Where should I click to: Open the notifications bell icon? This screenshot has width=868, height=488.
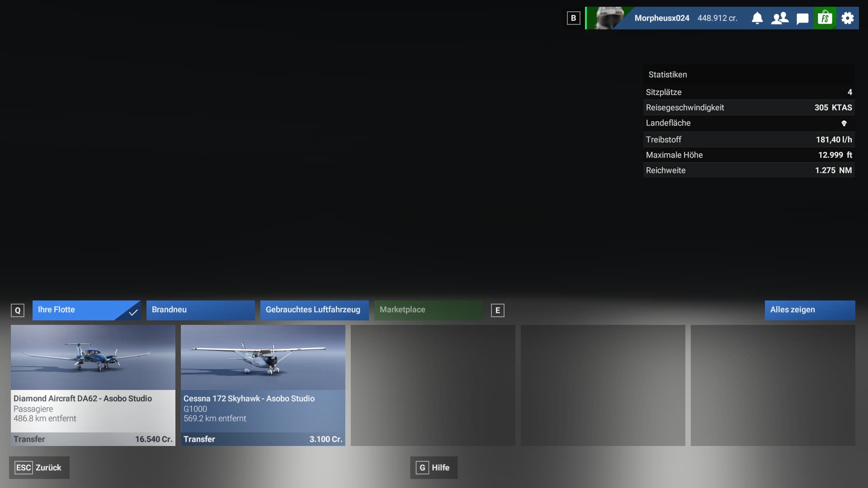coord(757,18)
